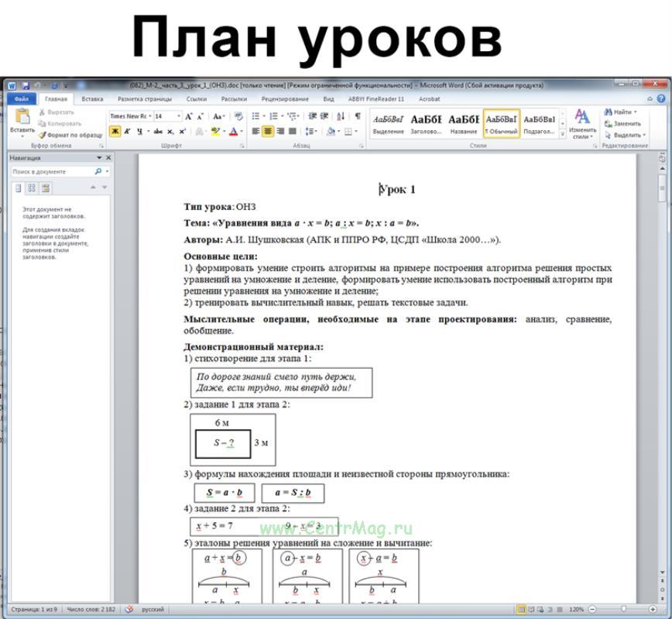Click the Save icon in Quick Access toolbar
Screen dimensions: 672x619
coord(26,85)
